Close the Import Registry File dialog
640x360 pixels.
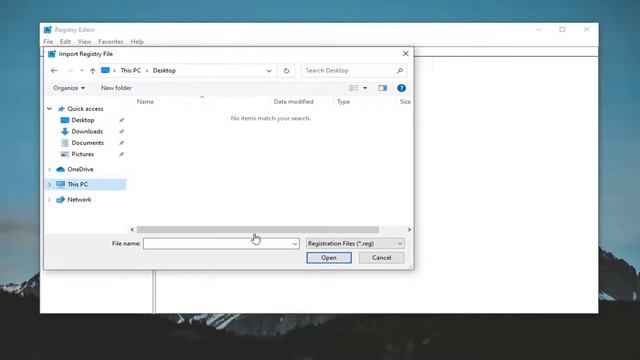(405, 54)
